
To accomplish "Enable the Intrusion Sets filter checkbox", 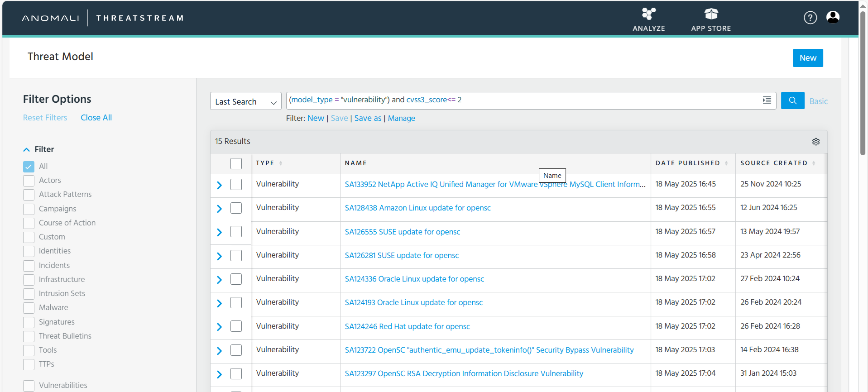I will click(29, 294).
